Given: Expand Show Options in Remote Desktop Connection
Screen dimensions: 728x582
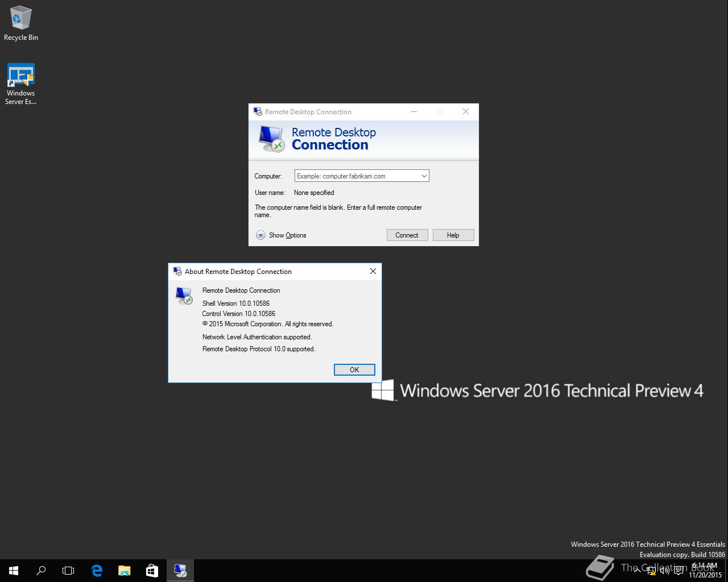Looking at the screenshot, I should click(281, 235).
